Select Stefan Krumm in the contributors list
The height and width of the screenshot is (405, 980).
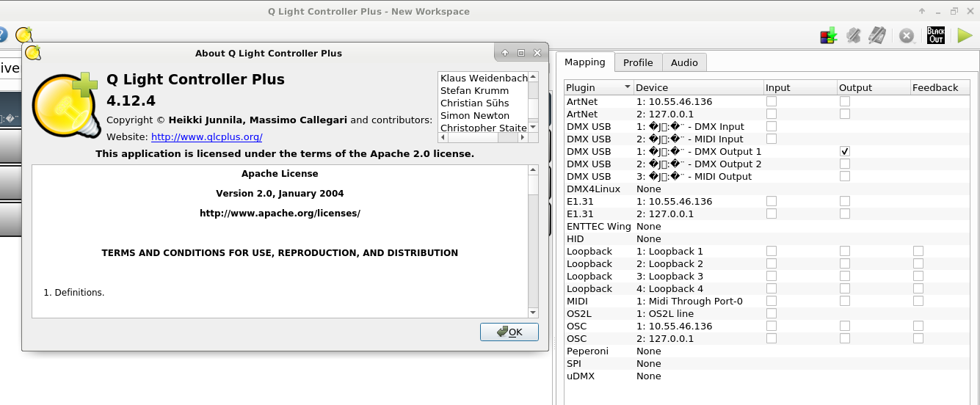click(483, 90)
